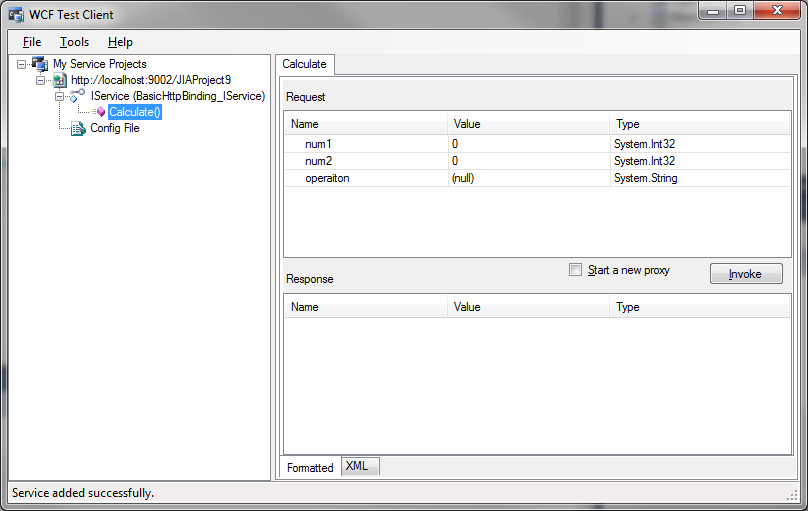
Task: Select the Config File tree item
Action: point(115,128)
